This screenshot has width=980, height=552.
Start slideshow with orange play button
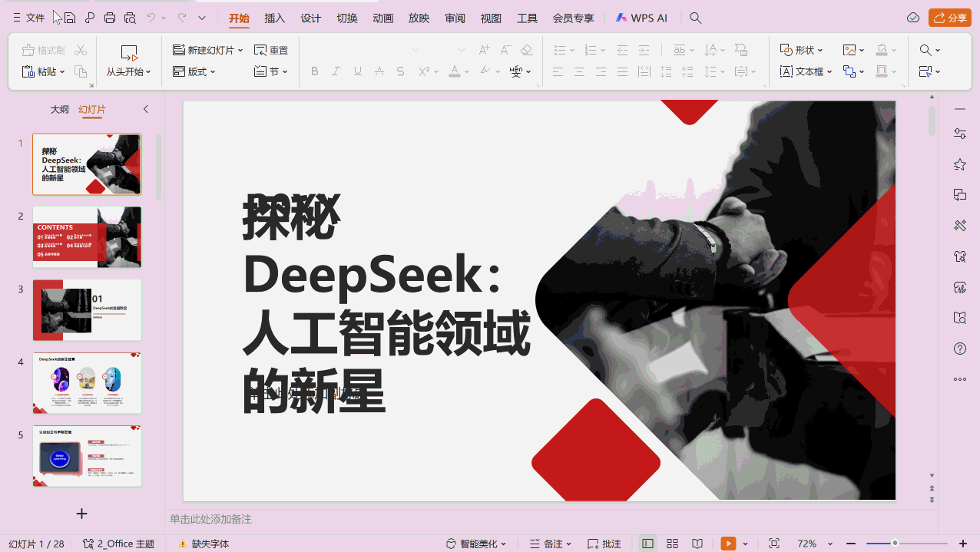coord(728,544)
